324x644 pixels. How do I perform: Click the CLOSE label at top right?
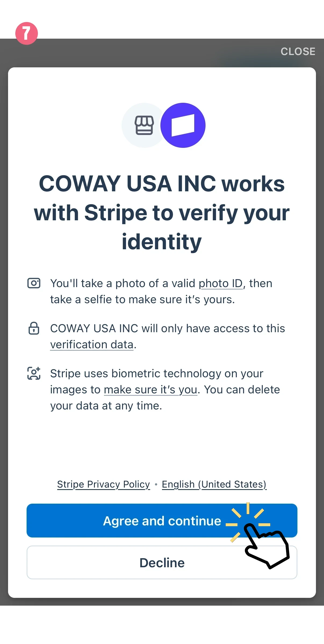(x=298, y=51)
